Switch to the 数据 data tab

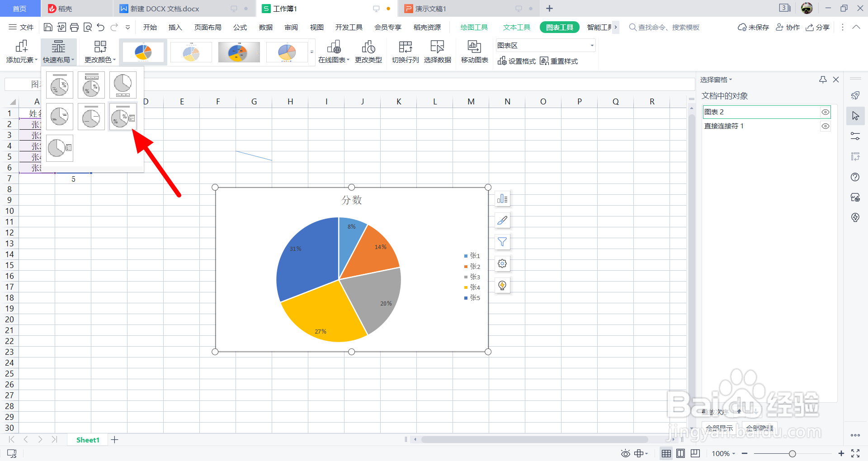coord(266,27)
